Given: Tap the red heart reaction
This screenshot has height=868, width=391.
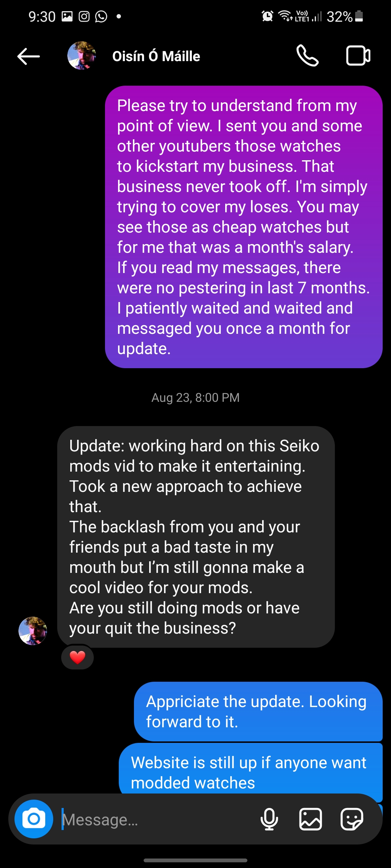Looking at the screenshot, I should 77,657.
